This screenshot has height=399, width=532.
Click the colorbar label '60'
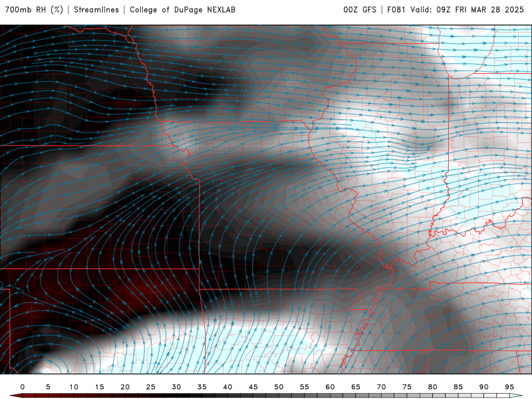pos(330,387)
